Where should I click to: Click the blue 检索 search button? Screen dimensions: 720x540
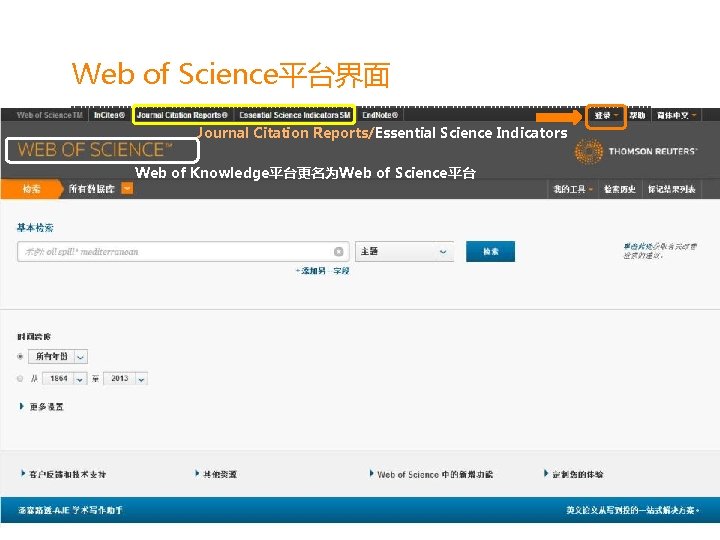490,252
